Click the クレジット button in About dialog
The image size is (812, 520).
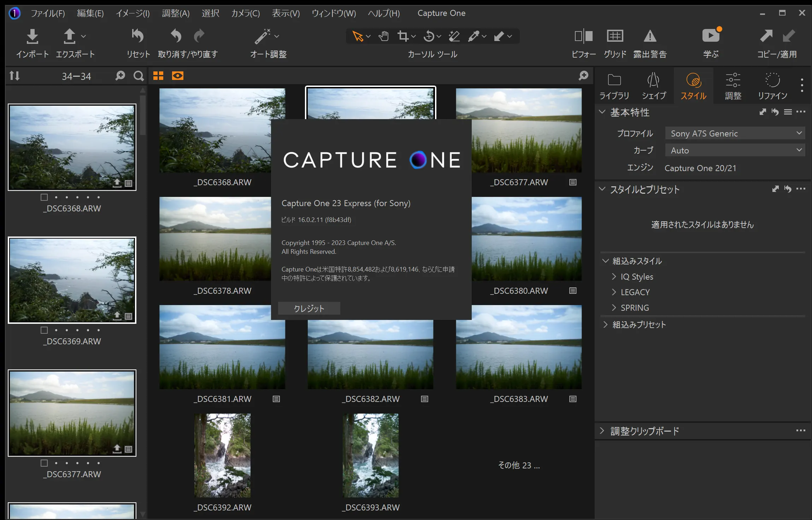coord(309,308)
